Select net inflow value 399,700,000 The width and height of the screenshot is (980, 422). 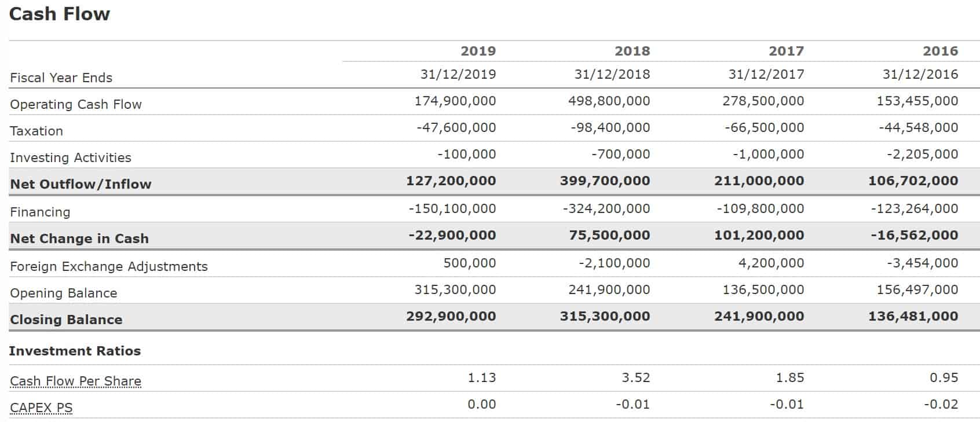pyautogui.click(x=605, y=181)
